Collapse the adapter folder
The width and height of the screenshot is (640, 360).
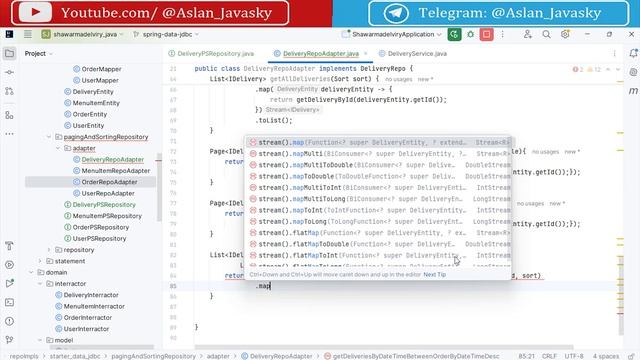point(58,148)
